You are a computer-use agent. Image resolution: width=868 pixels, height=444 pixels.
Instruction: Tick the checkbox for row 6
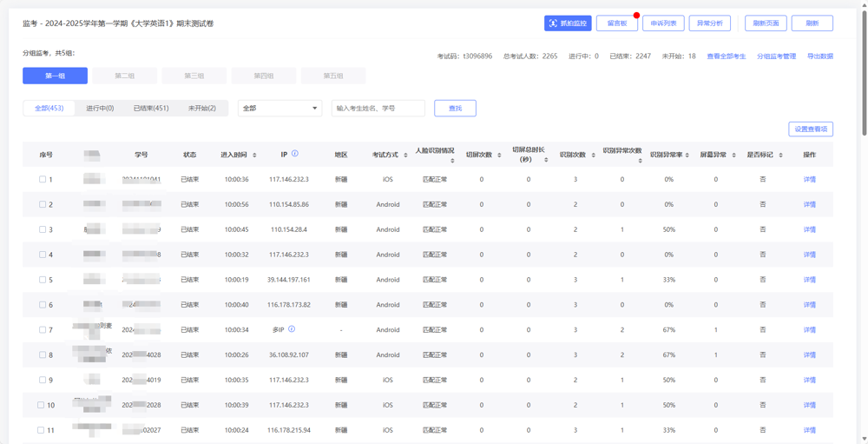point(43,305)
